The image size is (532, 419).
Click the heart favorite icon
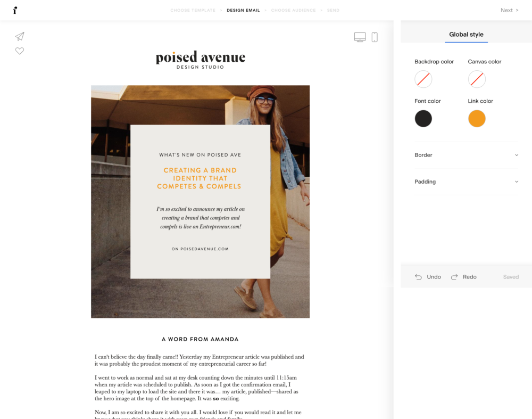point(20,51)
